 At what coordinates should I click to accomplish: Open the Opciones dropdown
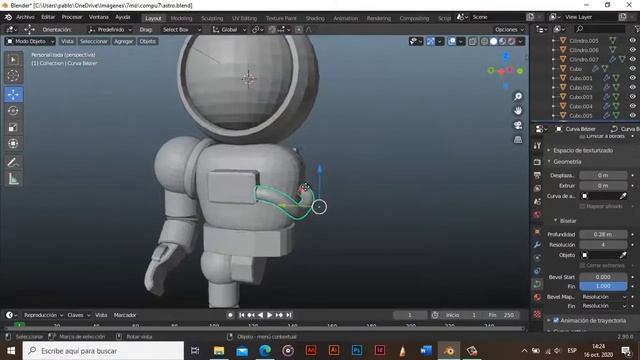click(x=509, y=29)
